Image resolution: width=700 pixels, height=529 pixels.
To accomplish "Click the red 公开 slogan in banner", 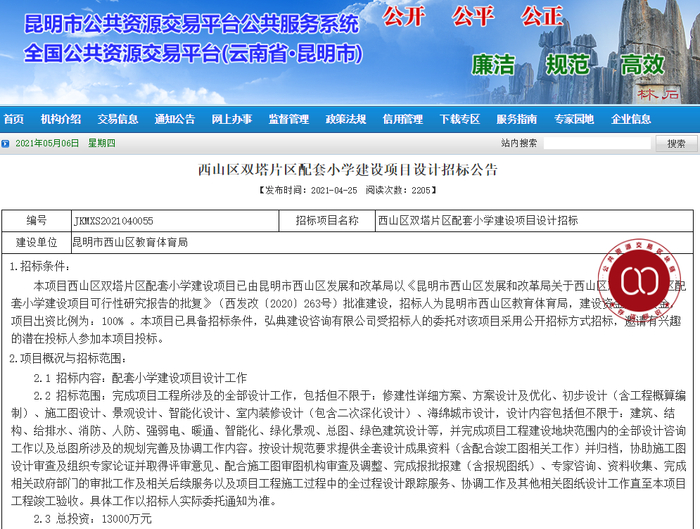I will point(403,17).
